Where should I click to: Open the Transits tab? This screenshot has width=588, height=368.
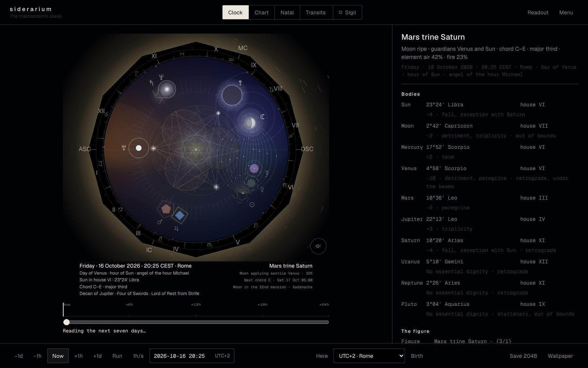click(x=316, y=12)
